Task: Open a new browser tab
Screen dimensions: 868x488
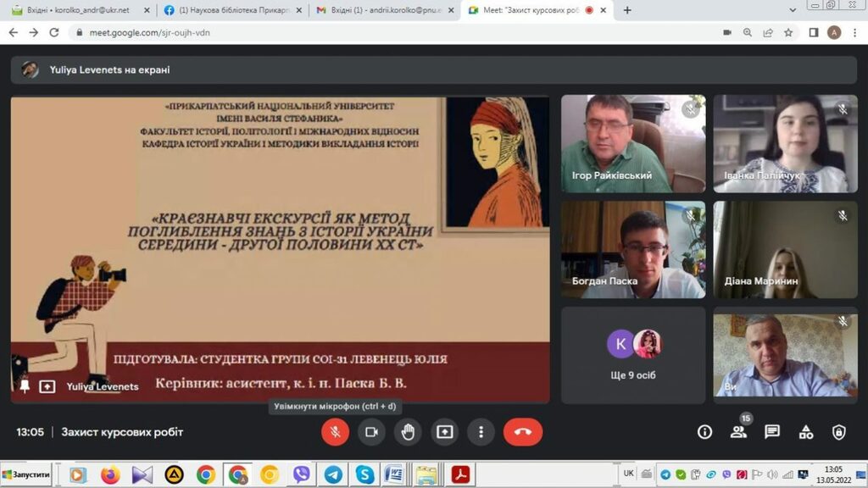Action: [x=627, y=10]
